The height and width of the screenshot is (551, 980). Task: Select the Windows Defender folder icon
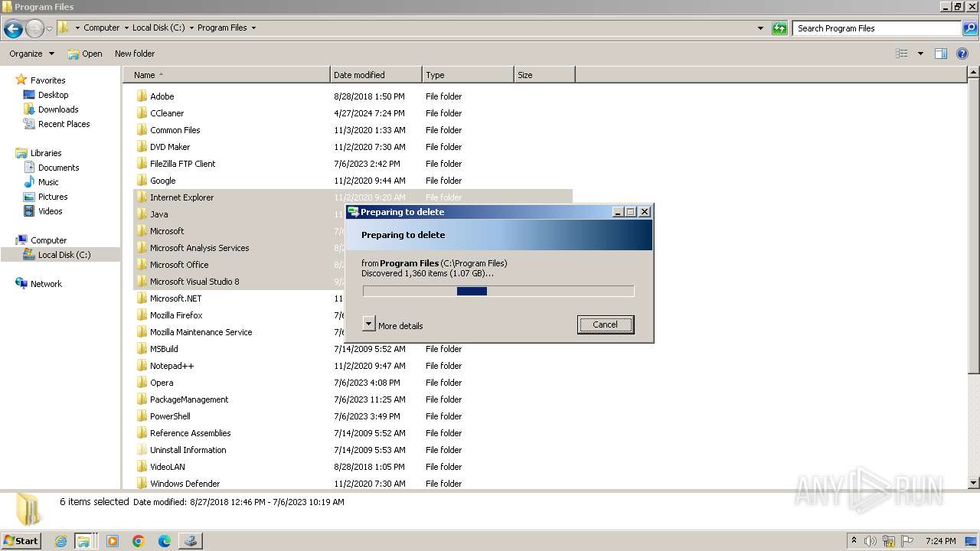coord(142,484)
